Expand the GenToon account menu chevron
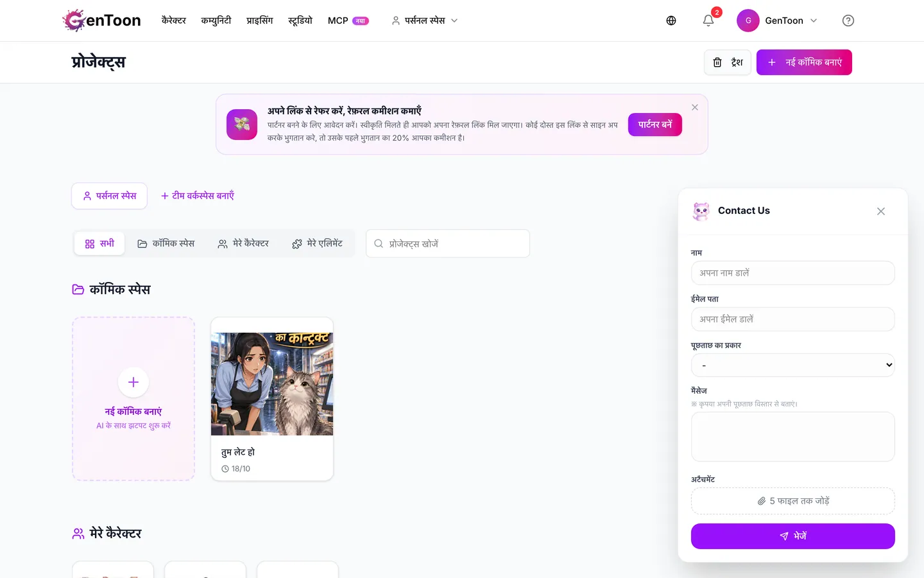 (814, 21)
